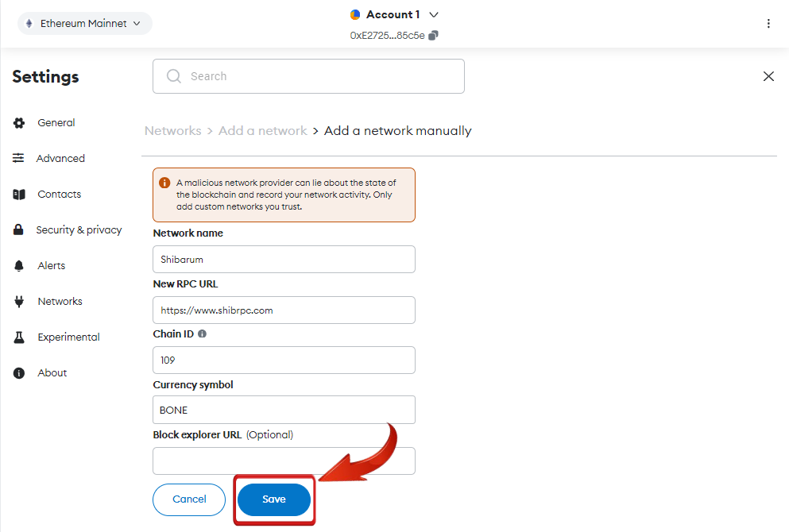Cancel adding the network
This screenshot has width=789, height=532.
point(189,499)
